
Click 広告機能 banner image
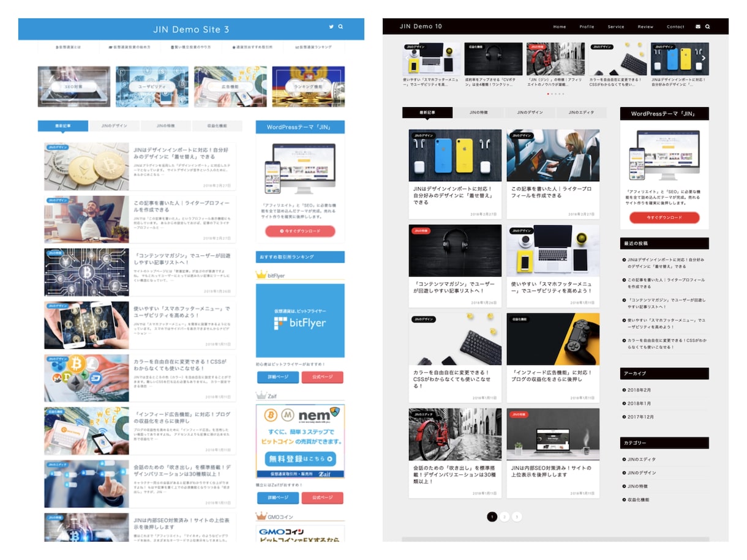[x=230, y=87]
